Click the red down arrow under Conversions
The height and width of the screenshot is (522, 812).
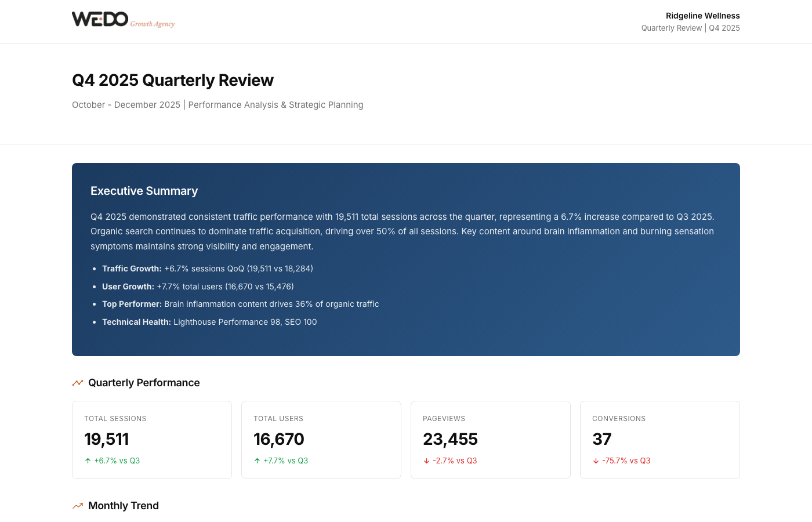[x=596, y=461]
